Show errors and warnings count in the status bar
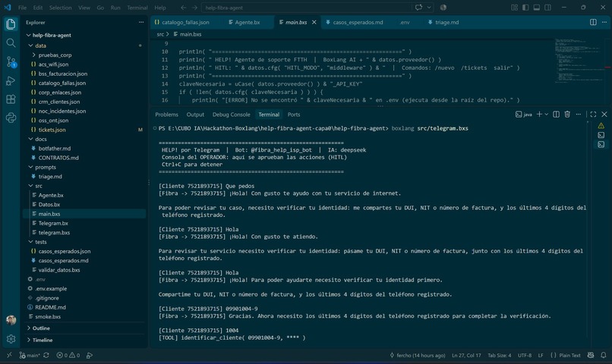This screenshot has height=364, width=612. click(x=68, y=355)
